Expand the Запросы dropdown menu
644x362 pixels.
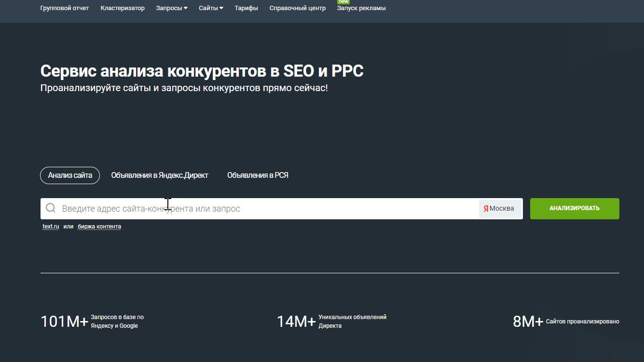(172, 8)
